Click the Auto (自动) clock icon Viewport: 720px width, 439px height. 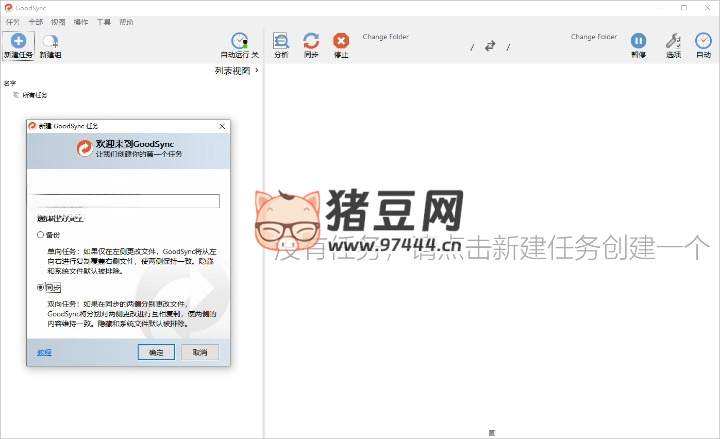tap(703, 41)
